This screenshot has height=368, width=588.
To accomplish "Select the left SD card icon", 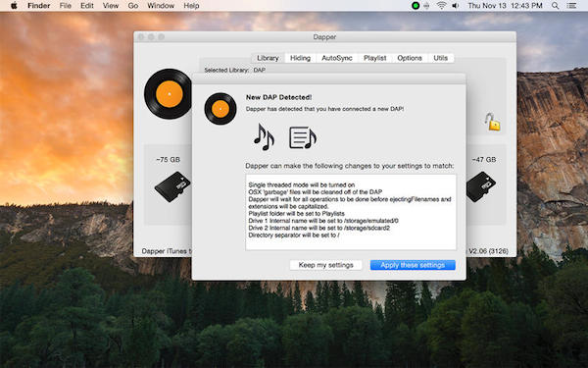I will [x=172, y=186].
